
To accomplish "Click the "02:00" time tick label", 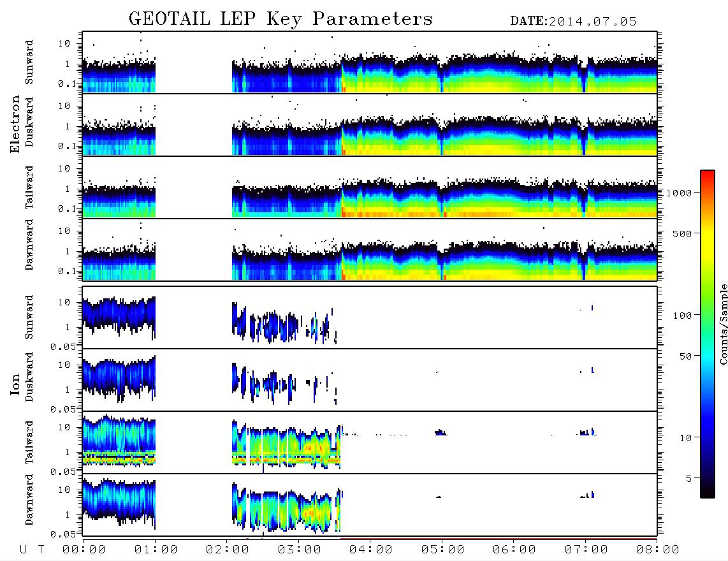I will [228, 550].
